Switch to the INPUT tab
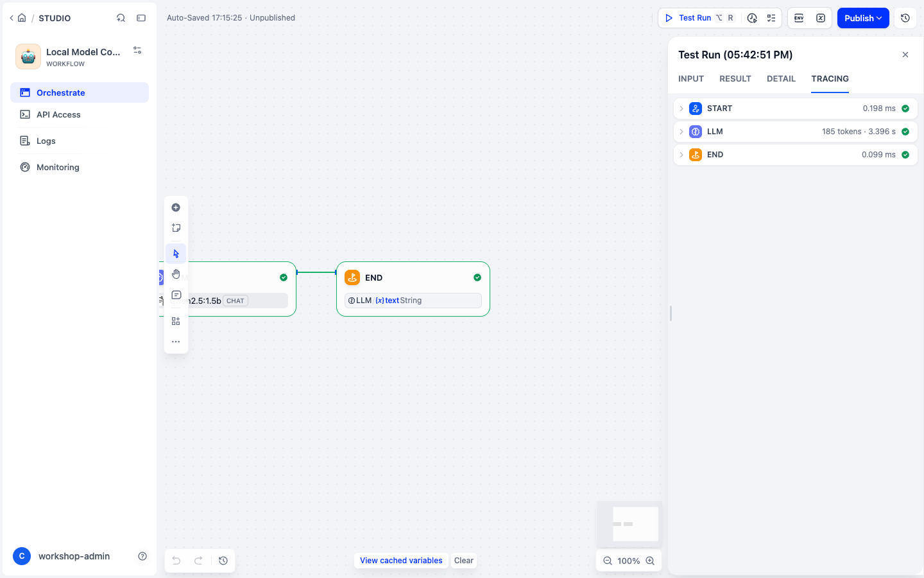This screenshot has width=924, height=578. point(691,78)
